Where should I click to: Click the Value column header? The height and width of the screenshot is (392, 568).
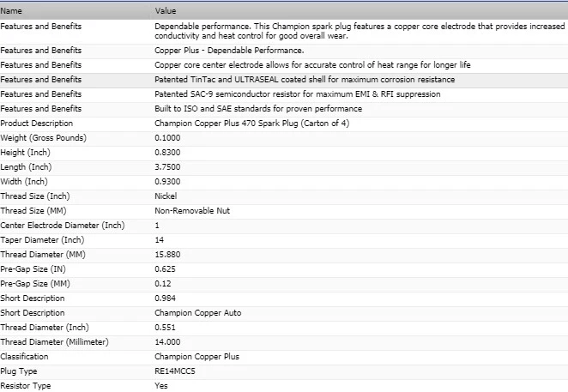pyautogui.click(x=166, y=11)
